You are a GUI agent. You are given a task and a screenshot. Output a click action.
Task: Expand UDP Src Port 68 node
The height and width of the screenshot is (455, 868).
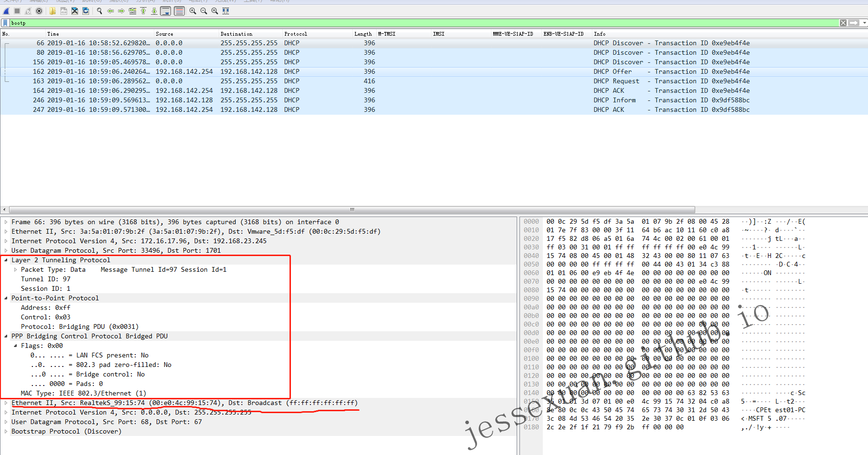6,422
